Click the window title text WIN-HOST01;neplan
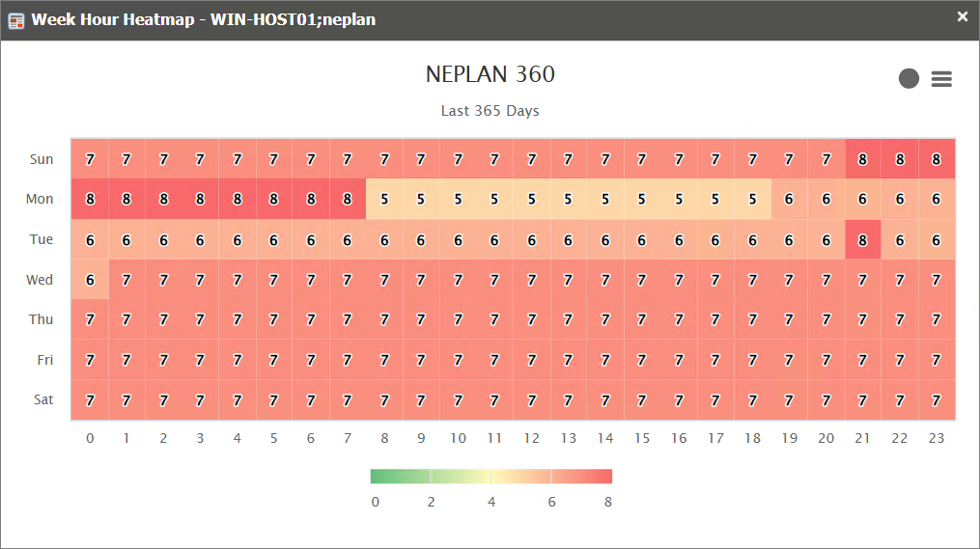Viewport: 980px width, 549px height. (x=293, y=19)
